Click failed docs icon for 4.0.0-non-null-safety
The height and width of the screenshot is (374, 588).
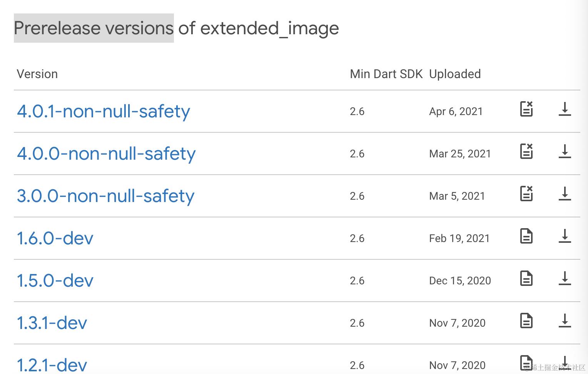tap(526, 151)
